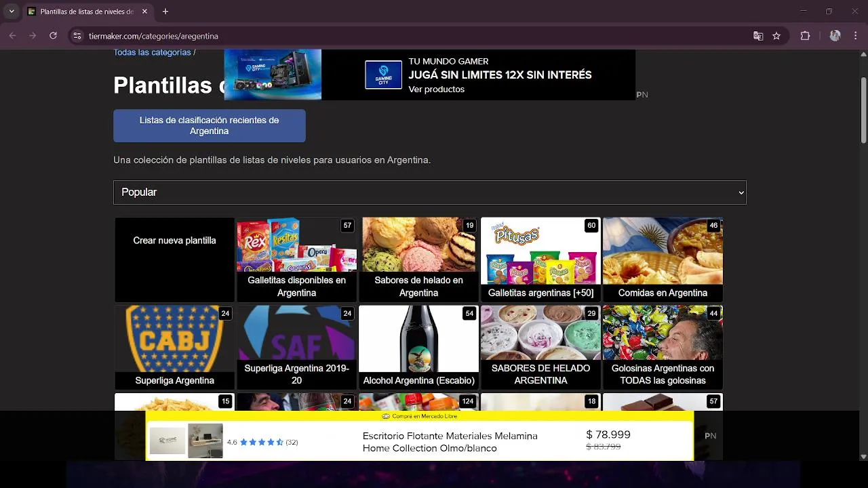Click the Gaming City ad logo

point(383,75)
